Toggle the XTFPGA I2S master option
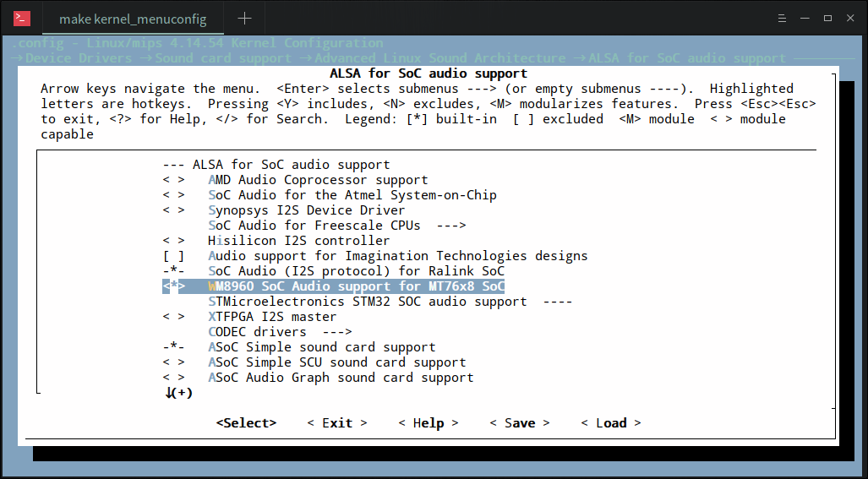This screenshot has height=479, width=868. pos(249,317)
